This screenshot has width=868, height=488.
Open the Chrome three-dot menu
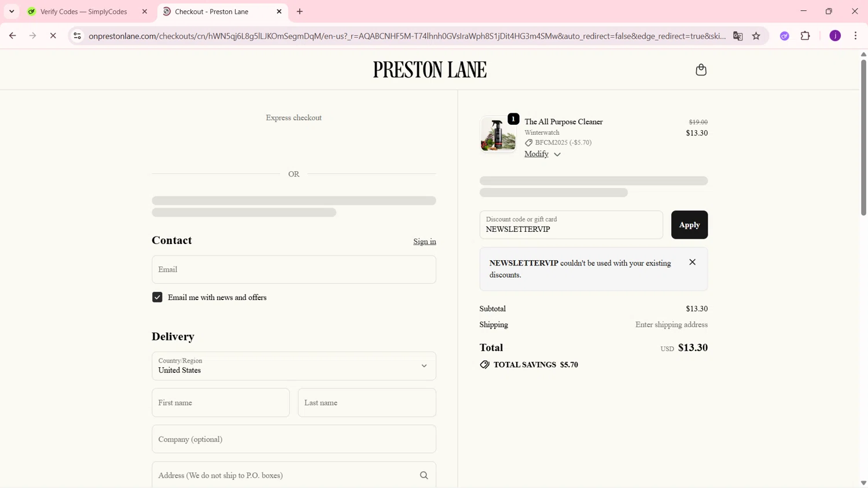[856, 36]
